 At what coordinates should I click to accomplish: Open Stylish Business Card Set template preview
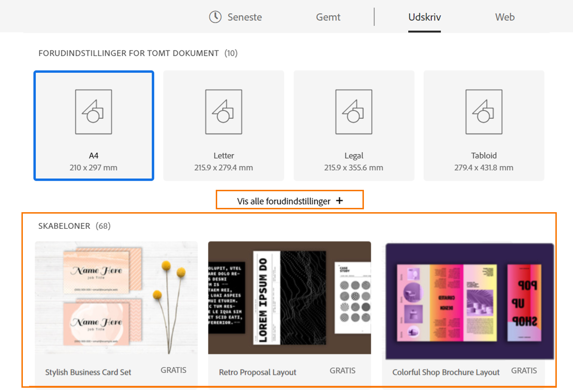[116, 298]
